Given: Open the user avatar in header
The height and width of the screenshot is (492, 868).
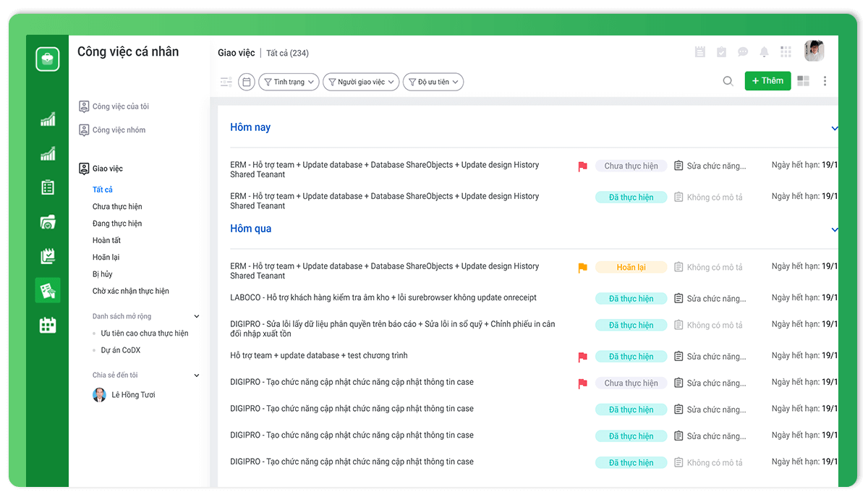Looking at the screenshot, I should point(814,51).
